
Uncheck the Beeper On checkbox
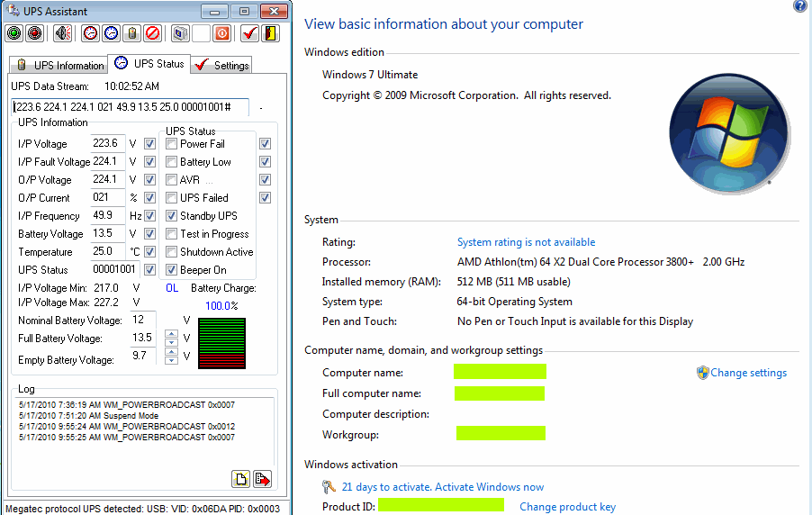pos(171,270)
